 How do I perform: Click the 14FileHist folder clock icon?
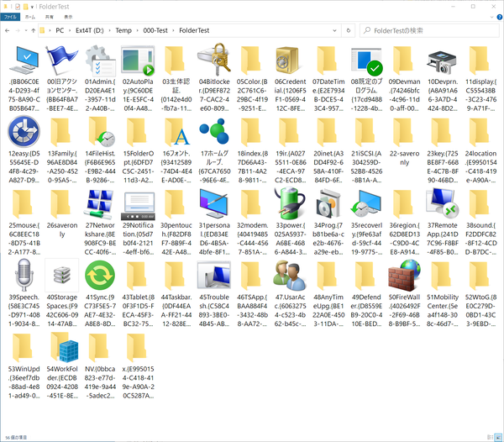102,132
